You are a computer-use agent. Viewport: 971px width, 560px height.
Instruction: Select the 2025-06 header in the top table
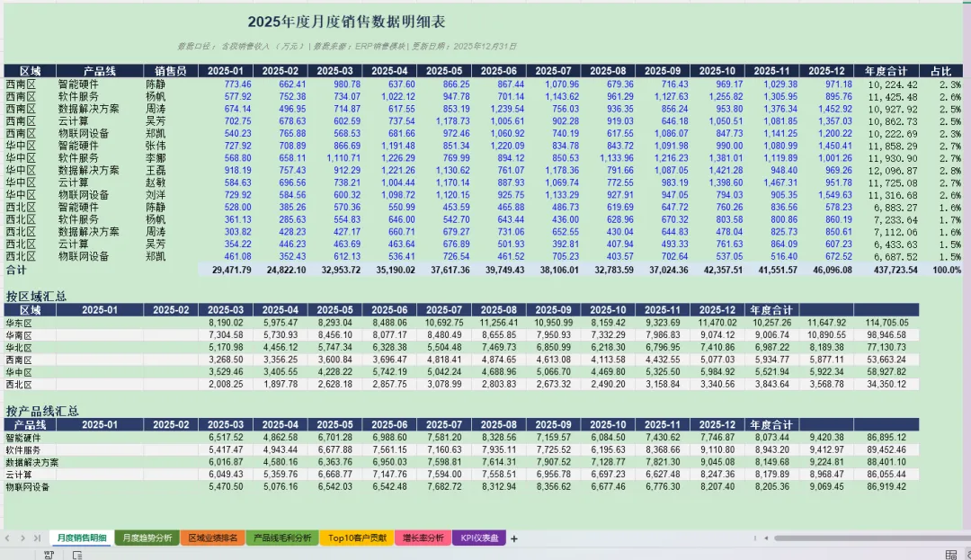pyautogui.click(x=498, y=71)
